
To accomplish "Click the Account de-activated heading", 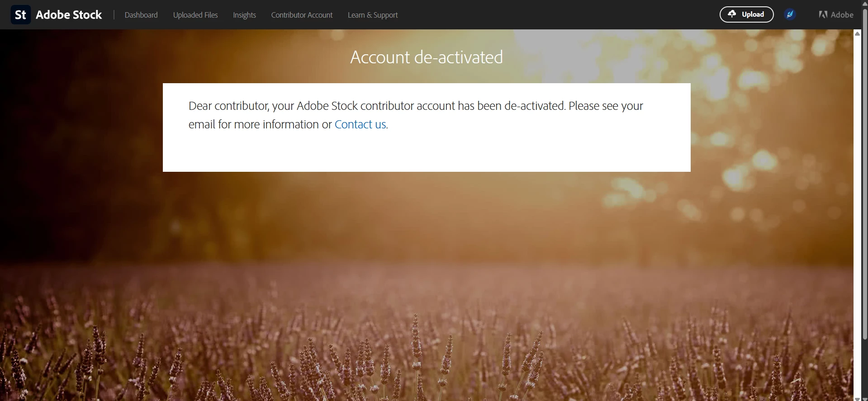I will pyautogui.click(x=427, y=57).
